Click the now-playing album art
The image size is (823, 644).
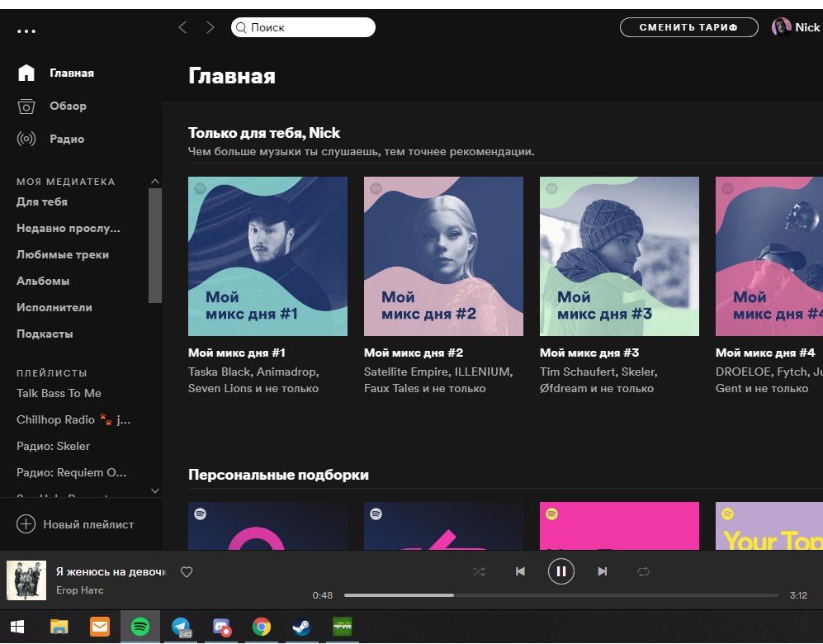click(26, 580)
